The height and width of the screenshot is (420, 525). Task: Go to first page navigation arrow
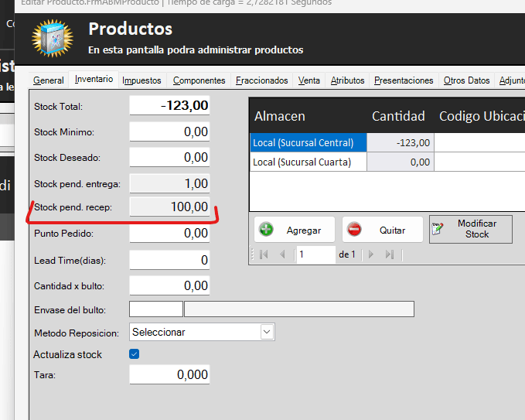point(264,254)
